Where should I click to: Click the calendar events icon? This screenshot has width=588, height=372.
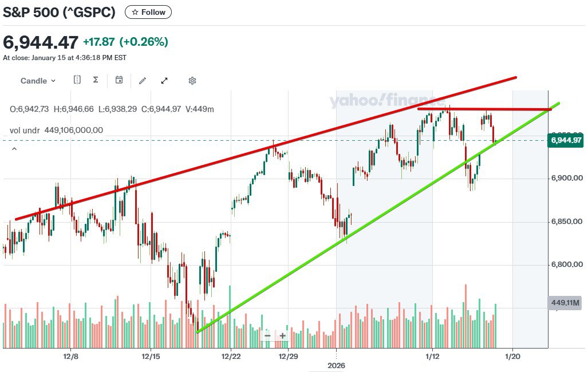pyautogui.click(x=119, y=80)
